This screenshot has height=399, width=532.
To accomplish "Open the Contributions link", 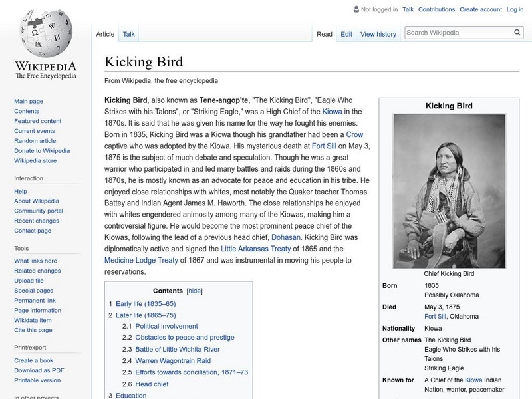I will coord(436,9).
